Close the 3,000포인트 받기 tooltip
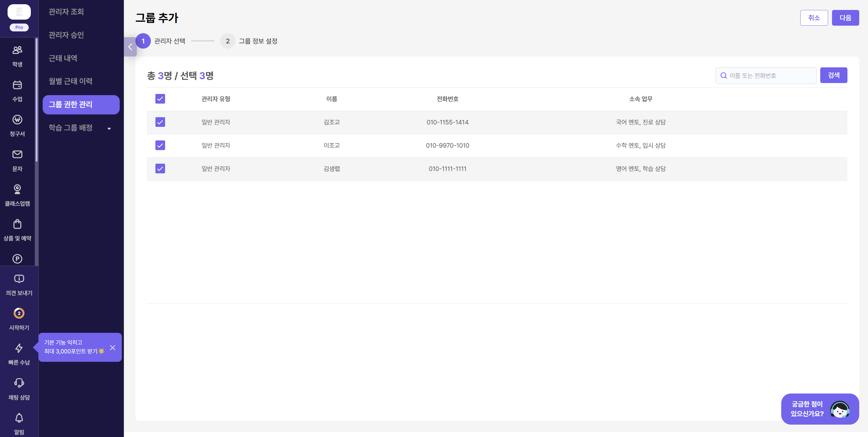Image resolution: width=868 pixels, height=437 pixels. (x=112, y=347)
